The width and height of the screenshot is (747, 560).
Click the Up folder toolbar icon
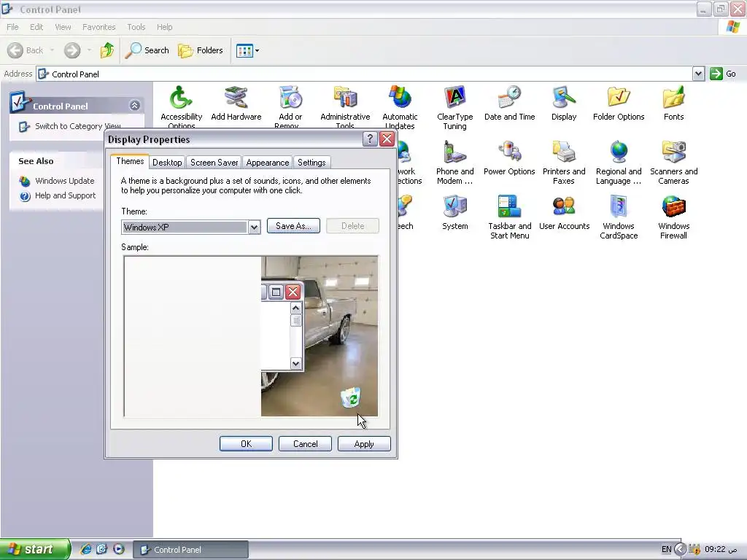[107, 50]
